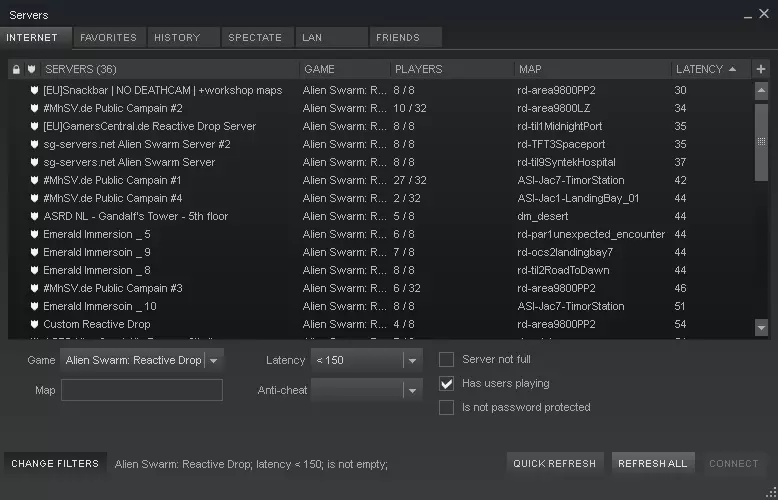Click the plus icon beside Latency header

(x=761, y=70)
